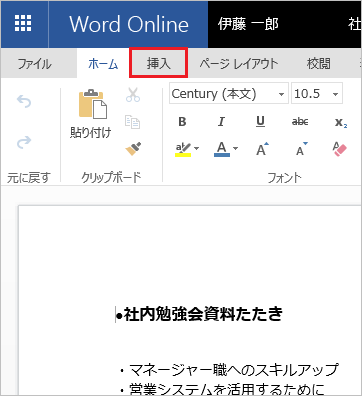Click bullet line 営業システムを活用するために
This screenshot has height=396, width=362.
click(227, 389)
